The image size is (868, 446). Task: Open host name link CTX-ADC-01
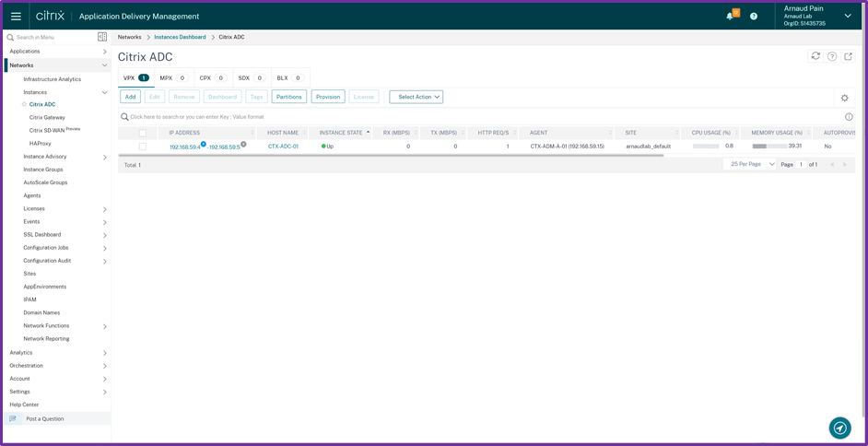click(x=283, y=147)
